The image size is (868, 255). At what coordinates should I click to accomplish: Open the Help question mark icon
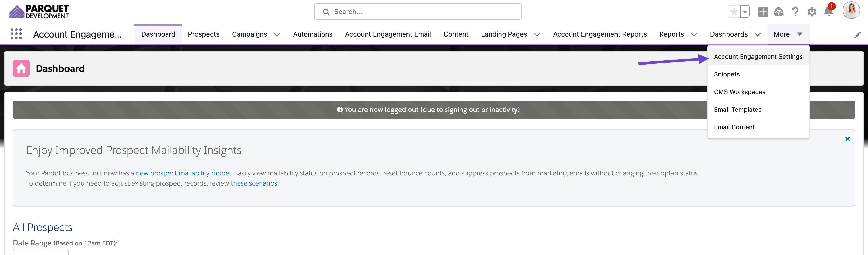(x=795, y=12)
